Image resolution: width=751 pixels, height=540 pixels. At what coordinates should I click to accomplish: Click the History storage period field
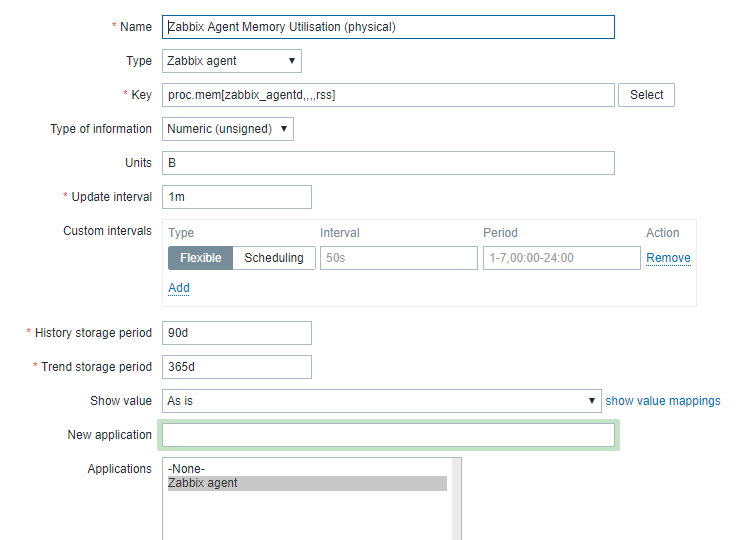pyautogui.click(x=237, y=333)
